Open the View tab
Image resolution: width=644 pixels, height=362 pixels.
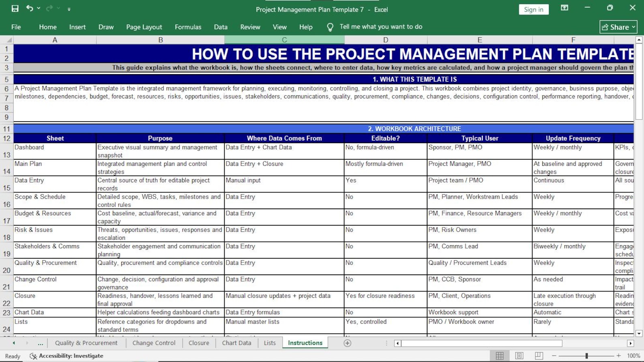[x=279, y=27]
